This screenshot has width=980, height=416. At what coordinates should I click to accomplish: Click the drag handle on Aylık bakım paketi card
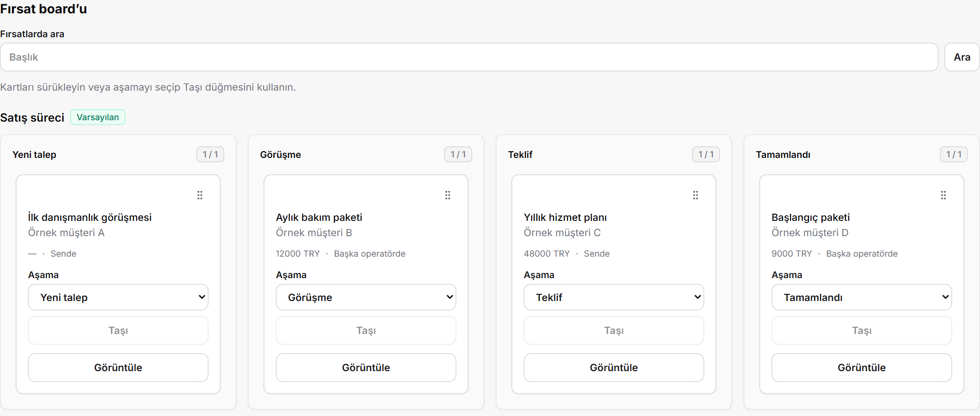pyautogui.click(x=447, y=195)
